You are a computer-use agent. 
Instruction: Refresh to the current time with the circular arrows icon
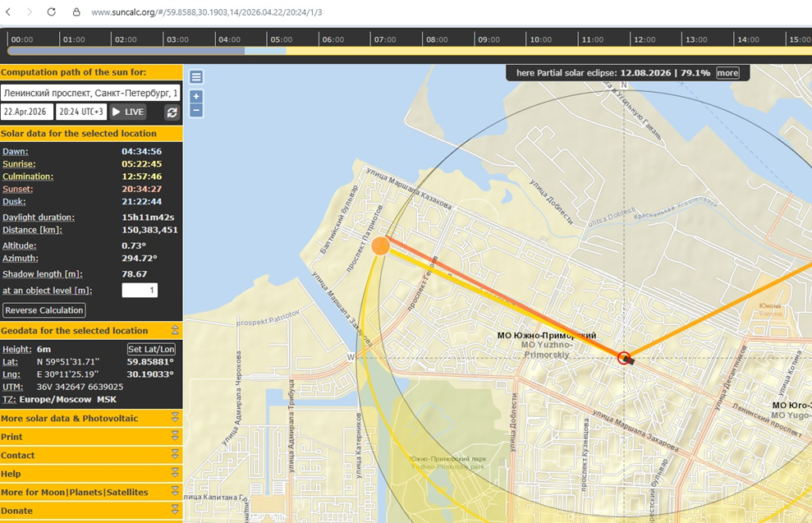tap(172, 112)
